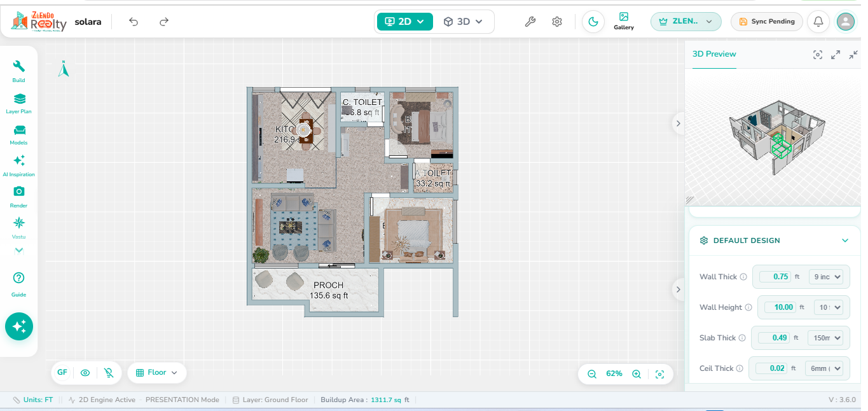The height and width of the screenshot is (411, 868).
Task: Open the Gallery
Action: (x=624, y=21)
